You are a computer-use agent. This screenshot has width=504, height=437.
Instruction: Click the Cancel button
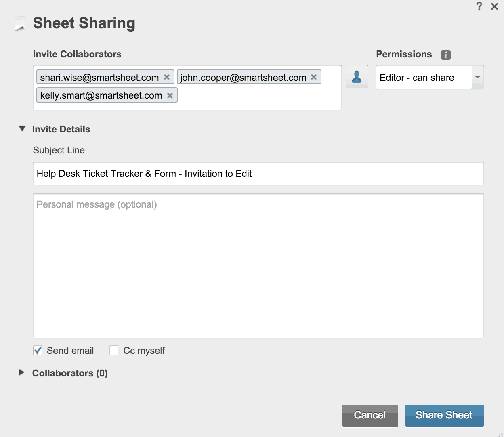(x=370, y=416)
